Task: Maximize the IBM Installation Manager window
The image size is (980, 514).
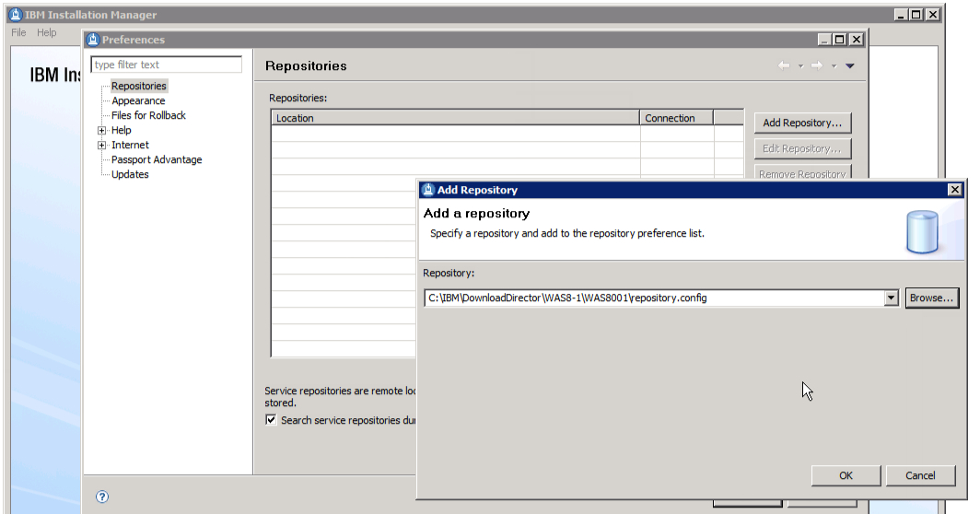Action: pyautogui.click(x=916, y=15)
